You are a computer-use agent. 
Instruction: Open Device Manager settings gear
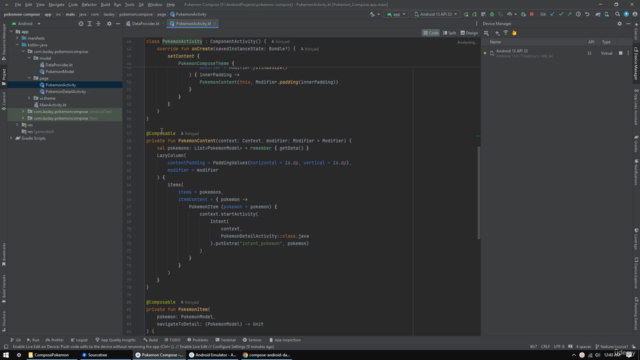tap(620, 24)
